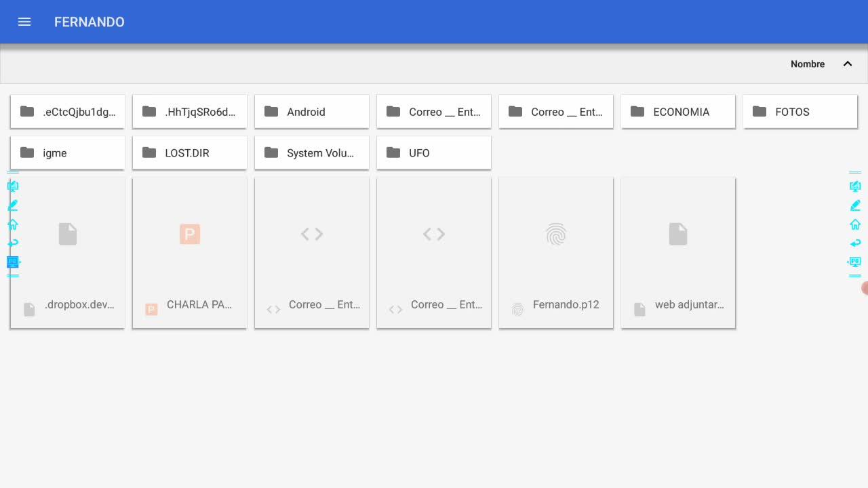Screen dimensions: 868x488
Task: Toggle sort order with the up chevron
Action: pos(848,64)
